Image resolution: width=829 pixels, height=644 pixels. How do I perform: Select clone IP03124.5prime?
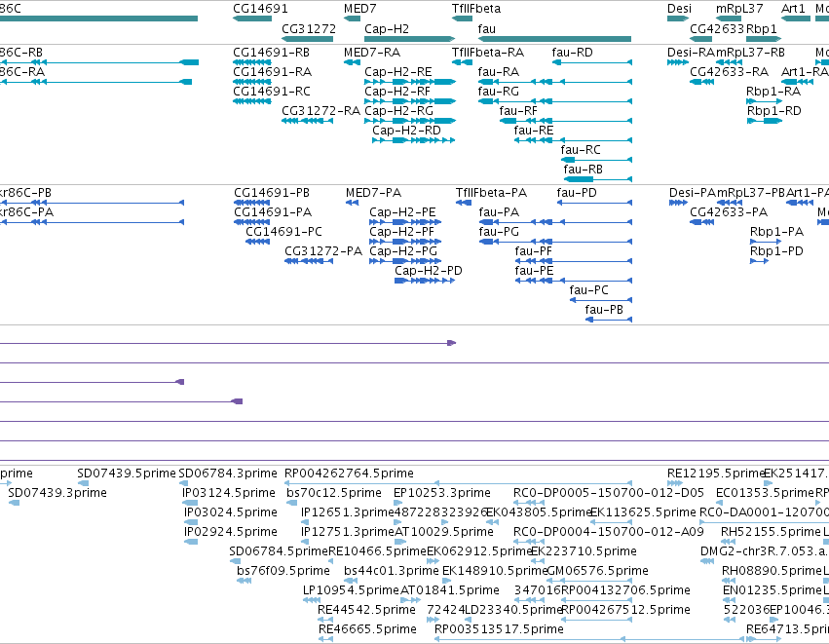pos(229,493)
